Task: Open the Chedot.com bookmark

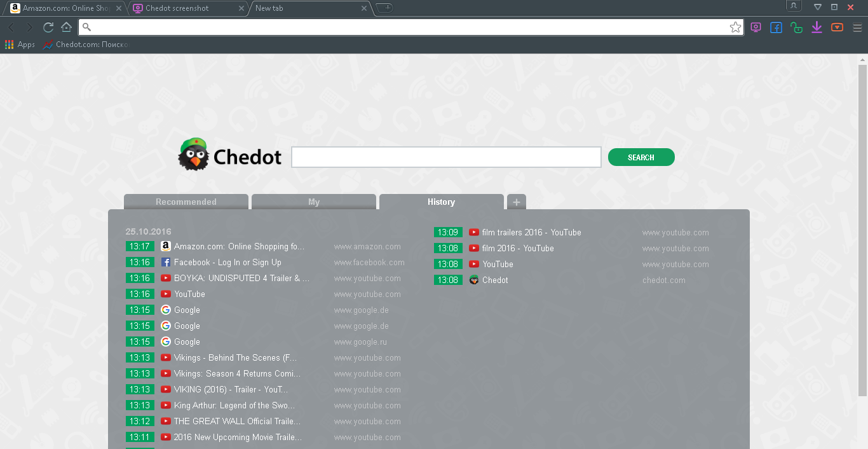Action: click(x=85, y=45)
